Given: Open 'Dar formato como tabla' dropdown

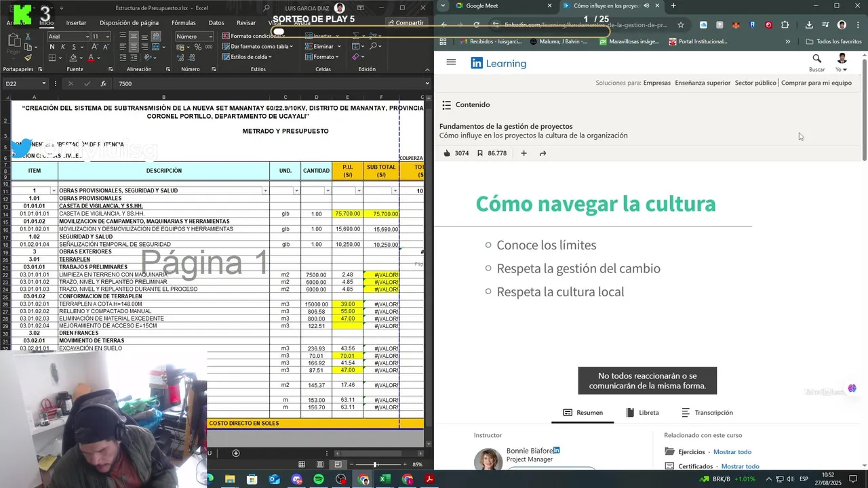Looking at the screenshot, I should (258, 47).
